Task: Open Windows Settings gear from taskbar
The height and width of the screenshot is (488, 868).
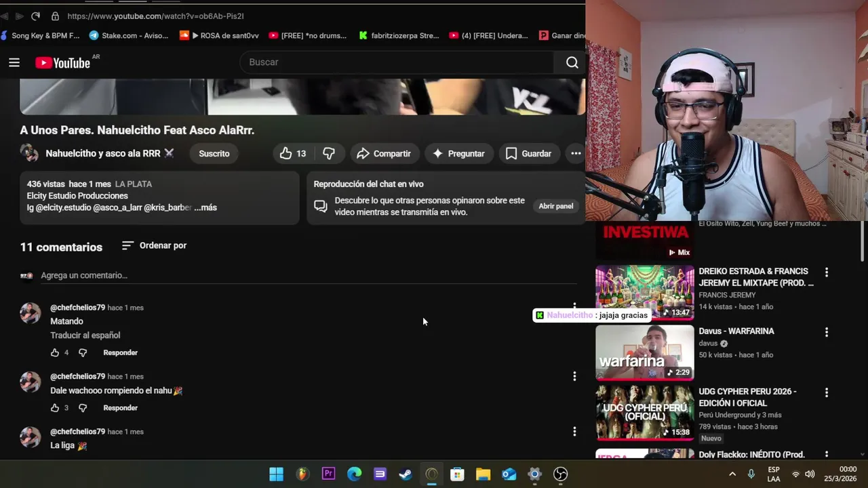Action: coord(534,474)
